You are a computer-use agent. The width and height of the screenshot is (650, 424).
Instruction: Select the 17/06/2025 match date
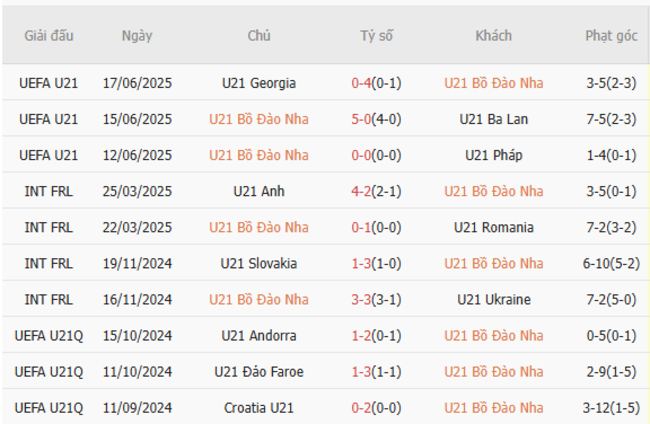click(137, 83)
